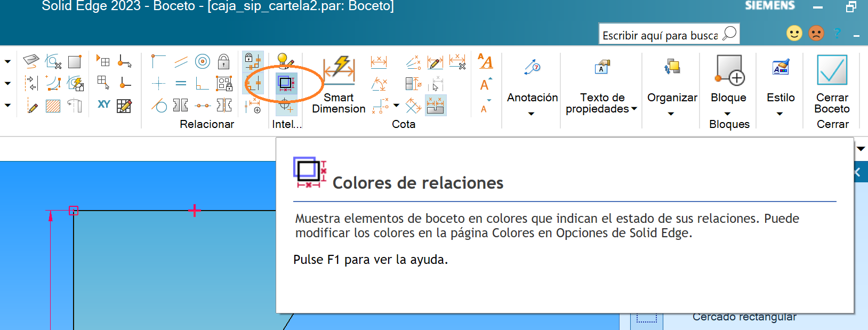Apply the Concentric relationship icon
The width and height of the screenshot is (868, 330).
(x=203, y=62)
